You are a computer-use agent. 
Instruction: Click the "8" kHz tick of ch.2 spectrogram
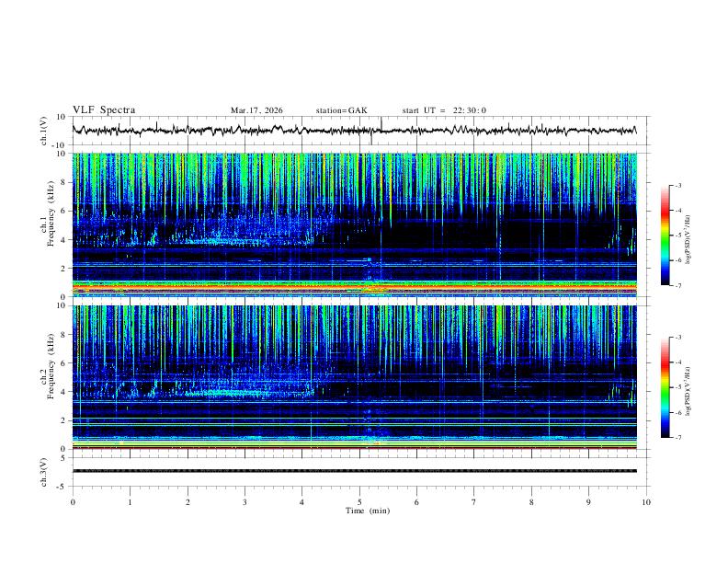point(63,335)
